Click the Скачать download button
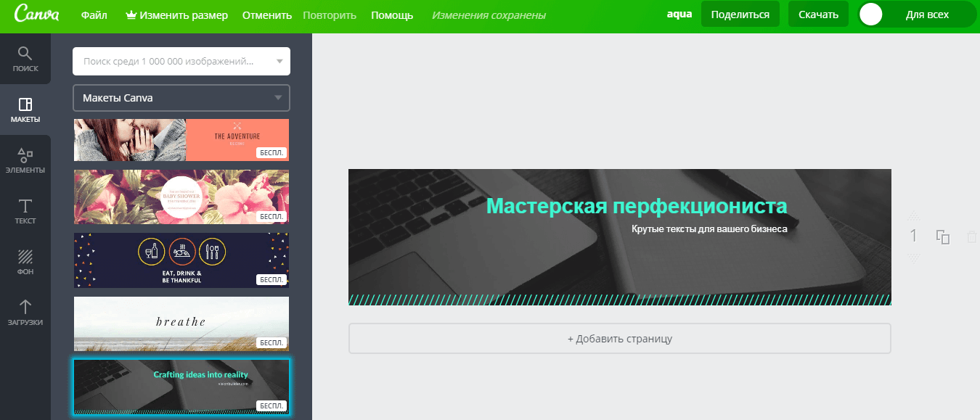980x420 pixels. point(818,15)
